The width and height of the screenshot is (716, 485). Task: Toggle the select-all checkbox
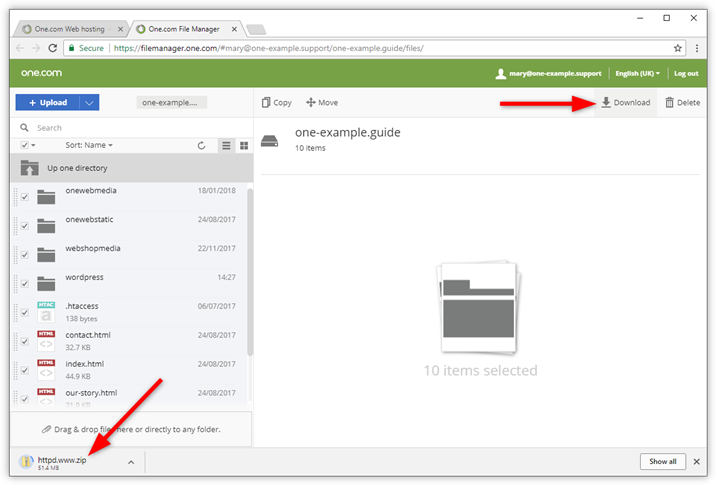pos(24,145)
